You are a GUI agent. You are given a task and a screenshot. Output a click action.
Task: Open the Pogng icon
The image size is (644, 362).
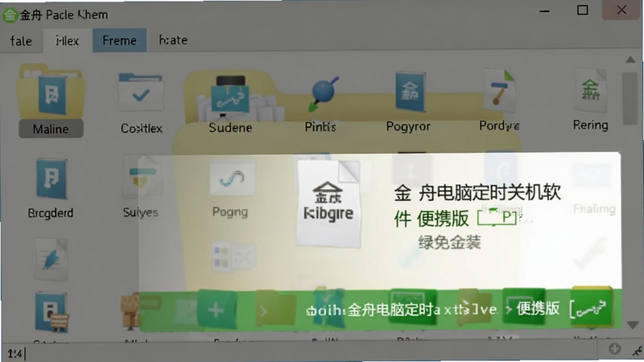pos(232,179)
